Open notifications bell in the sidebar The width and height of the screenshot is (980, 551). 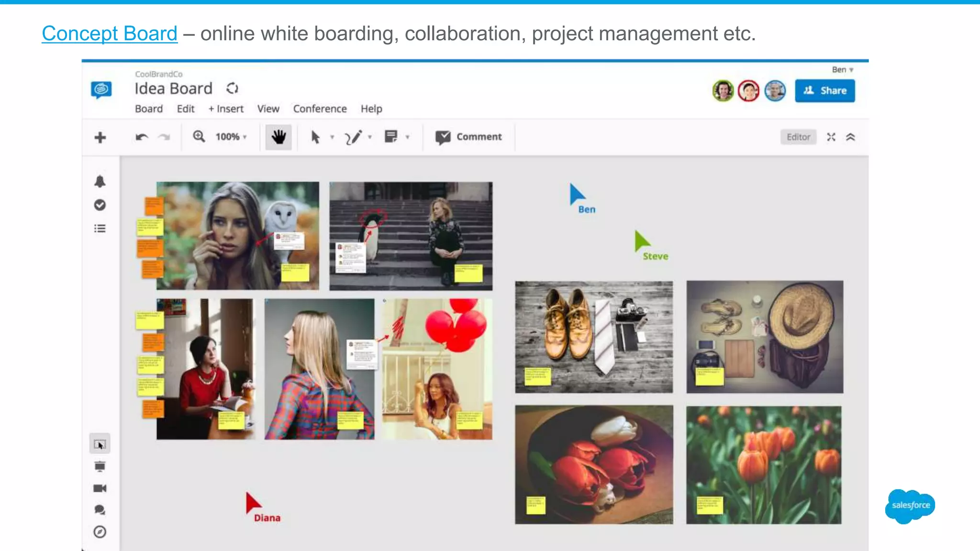point(100,181)
